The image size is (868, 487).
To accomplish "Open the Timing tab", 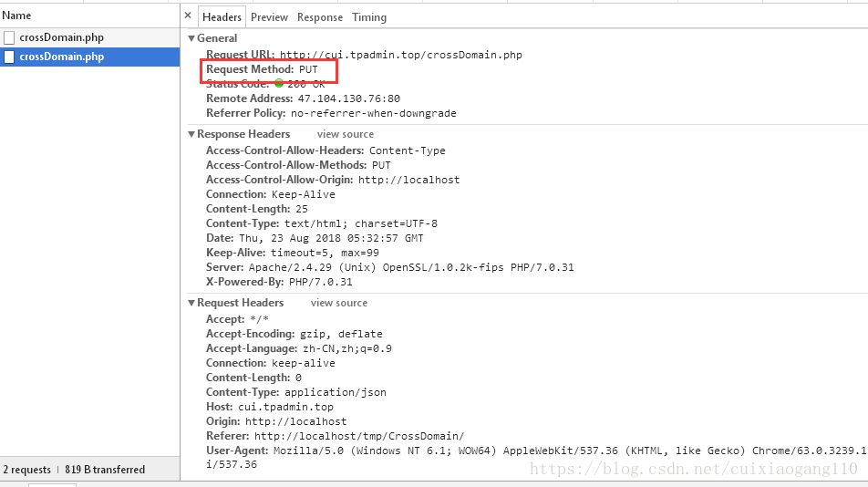I will 369,17.
